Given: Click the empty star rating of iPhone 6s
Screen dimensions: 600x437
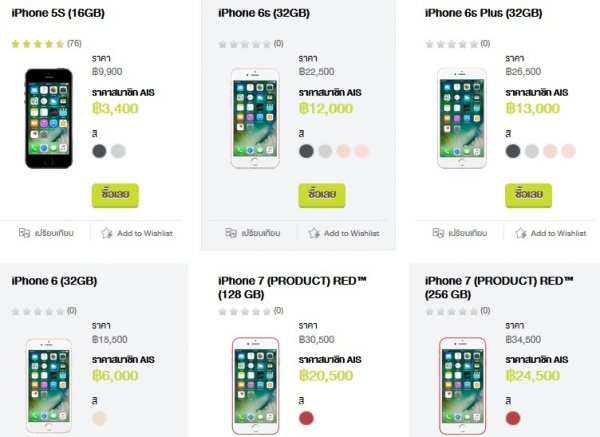Looking at the screenshot, I should click(x=245, y=44).
